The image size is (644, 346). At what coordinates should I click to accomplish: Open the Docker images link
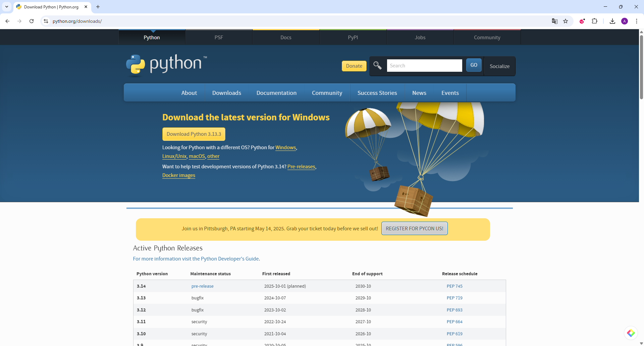179,175
